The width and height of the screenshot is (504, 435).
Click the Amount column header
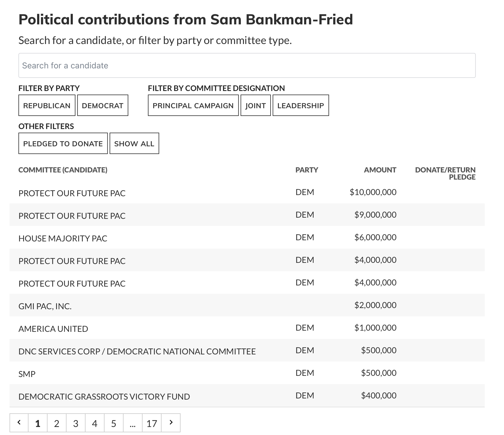pos(380,170)
